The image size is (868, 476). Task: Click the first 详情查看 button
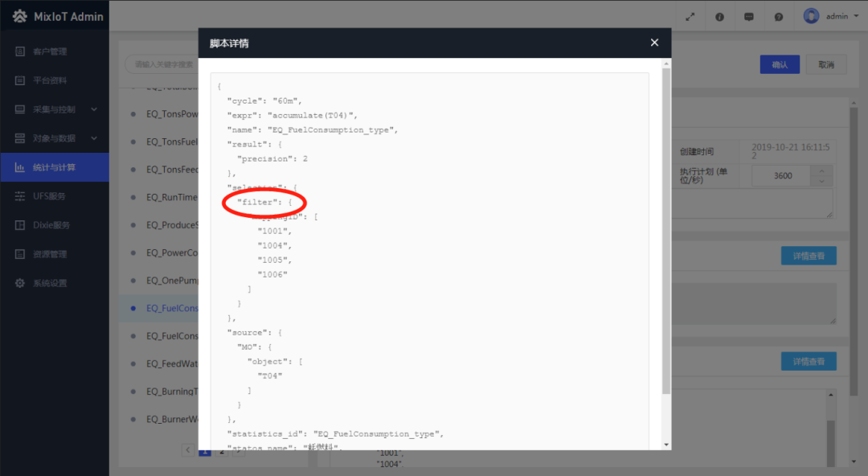[x=808, y=256]
